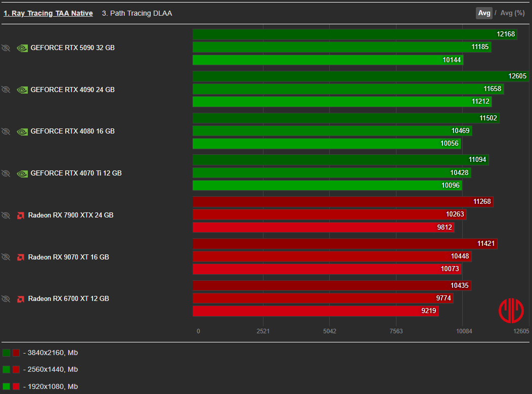Click the NVIDIA logo beside RTX 5090
This screenshot has width=532, height=394.
(22, 48)
